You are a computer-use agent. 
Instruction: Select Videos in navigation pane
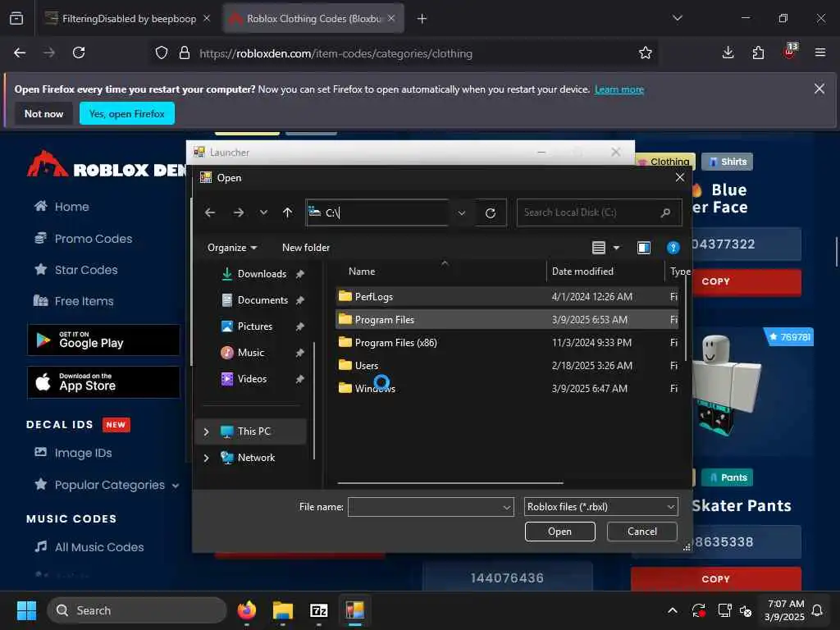[x=252, y=379]
